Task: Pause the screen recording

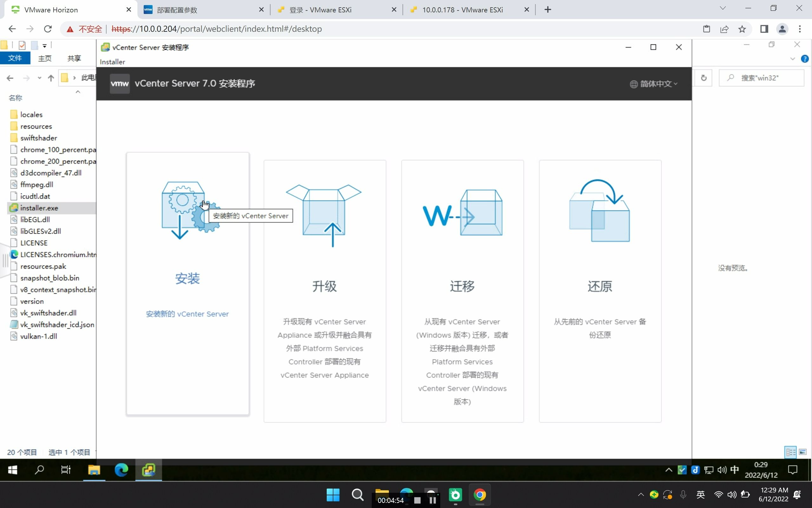Action: (x=433, y=500)
